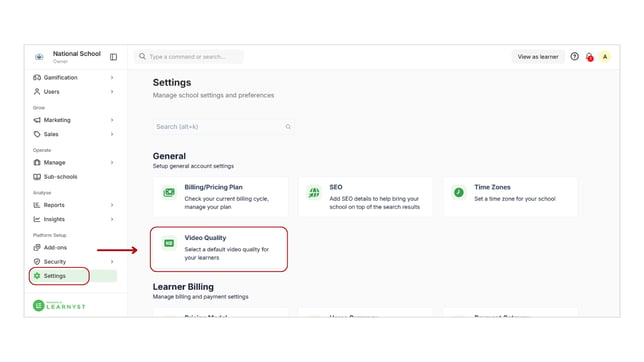Click 'Manage school settings and preferences' text
This screenshot has height=362, width=644.
click(214, 95)
